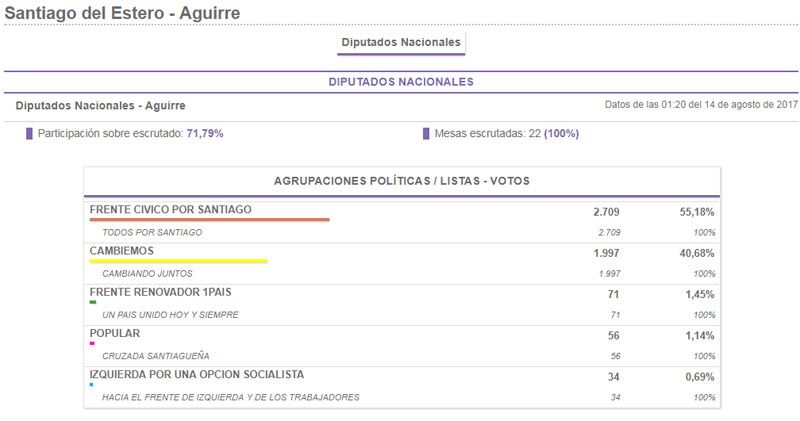800x421 pixels.
Task: Click the purple marker beside Mesas escrutadas
Action: click(x=426, y=133)
